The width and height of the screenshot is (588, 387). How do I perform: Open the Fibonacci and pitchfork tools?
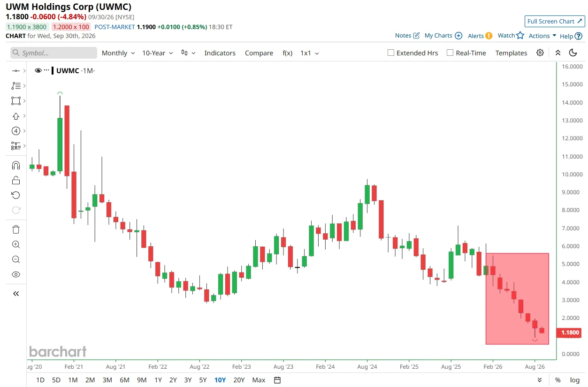(x=16, y=86)
